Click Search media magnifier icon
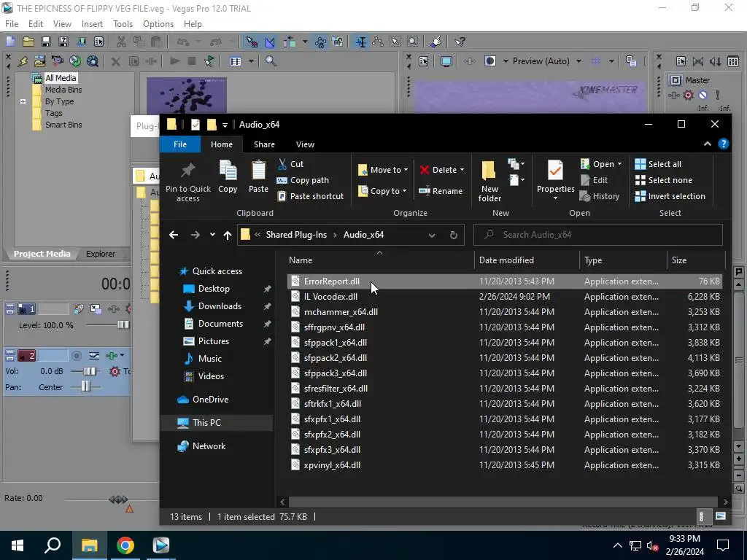 click(271, 61)
